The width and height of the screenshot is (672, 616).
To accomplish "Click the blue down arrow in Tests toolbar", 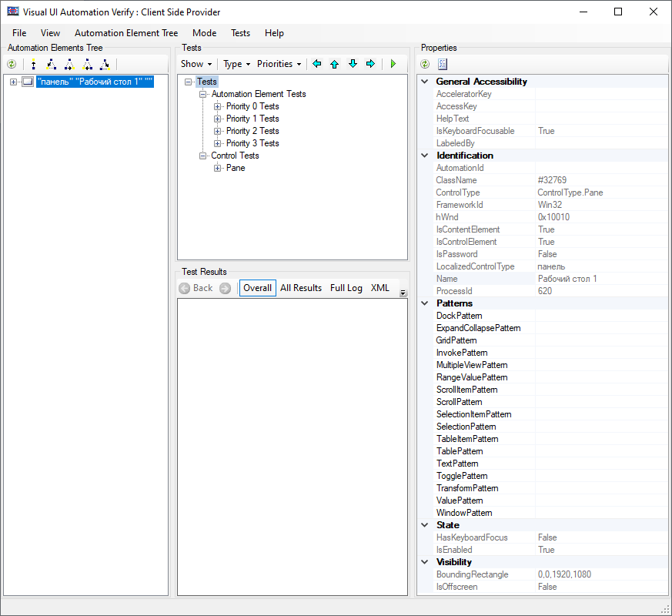I will pyautogui.click(x=353, y=64).
